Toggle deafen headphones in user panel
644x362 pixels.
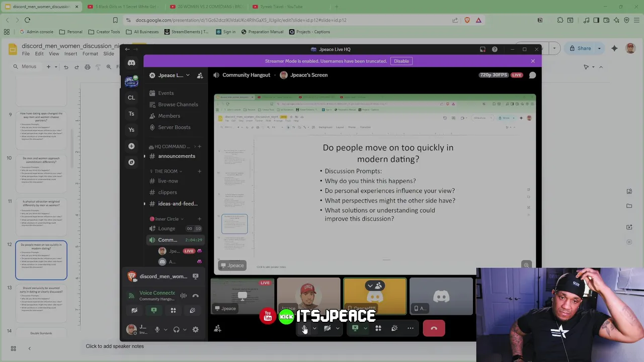pyautogui.click(x=176, y=329)
